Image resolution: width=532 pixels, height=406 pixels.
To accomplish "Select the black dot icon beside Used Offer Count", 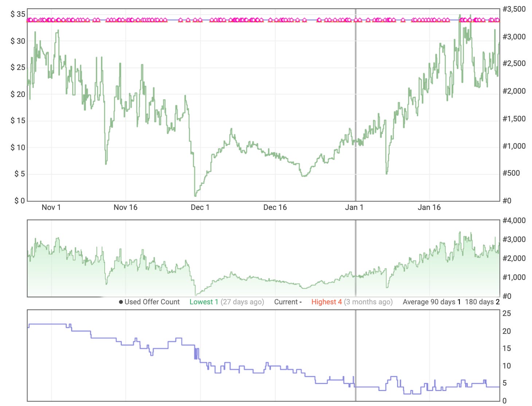I will coord(121,302).
